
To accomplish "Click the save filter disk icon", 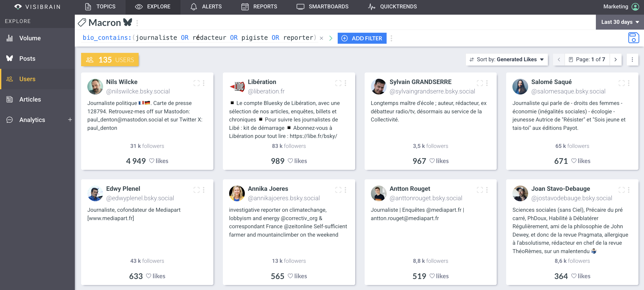I will tap(634, 38).
